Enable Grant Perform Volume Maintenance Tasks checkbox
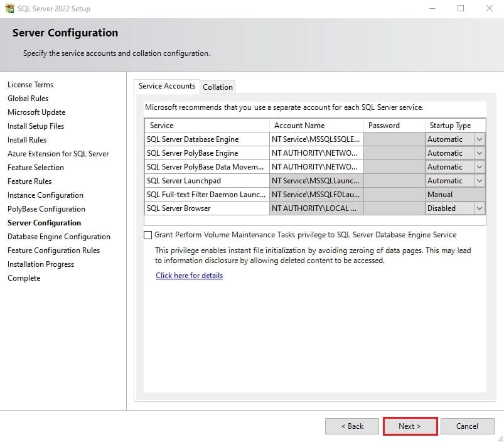The image size is (504, 442). [147, 235]
